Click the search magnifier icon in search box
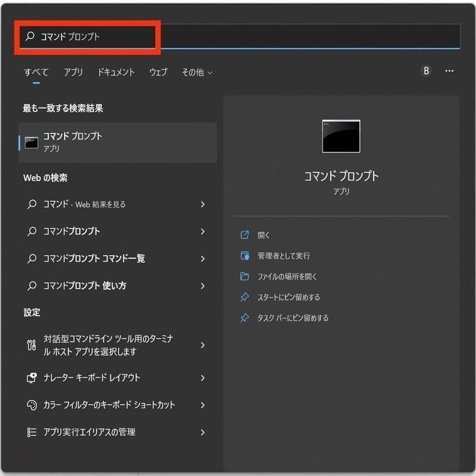Image resolution: width=476 pixels, height=476 pixels. [x=30, y=36]
